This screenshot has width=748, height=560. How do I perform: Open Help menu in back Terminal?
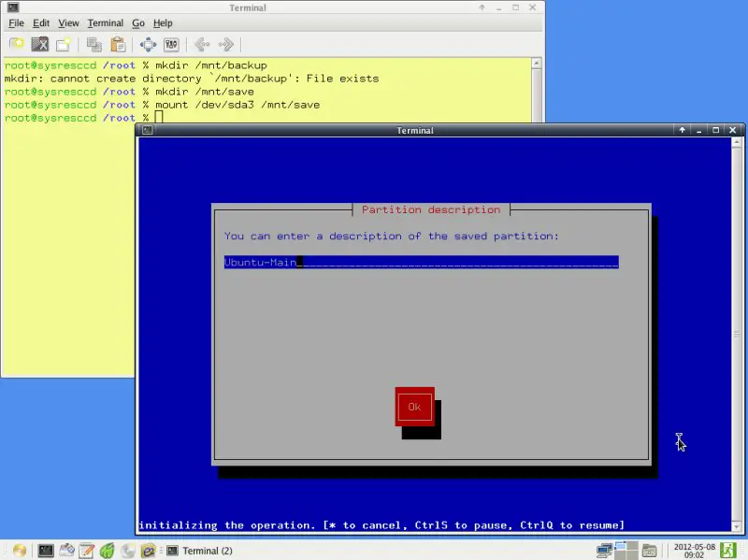(x=163, y=22)
